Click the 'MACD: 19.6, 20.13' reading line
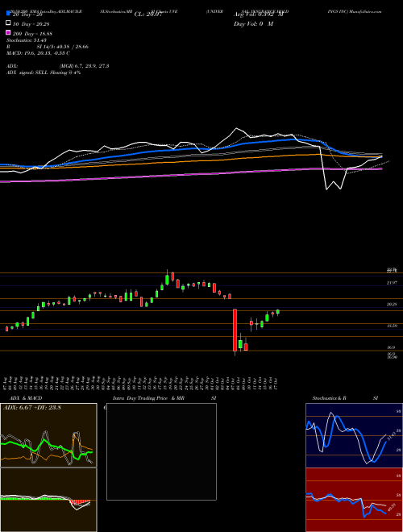This screenshot has height=532, width=403. [x=39, y=53]
